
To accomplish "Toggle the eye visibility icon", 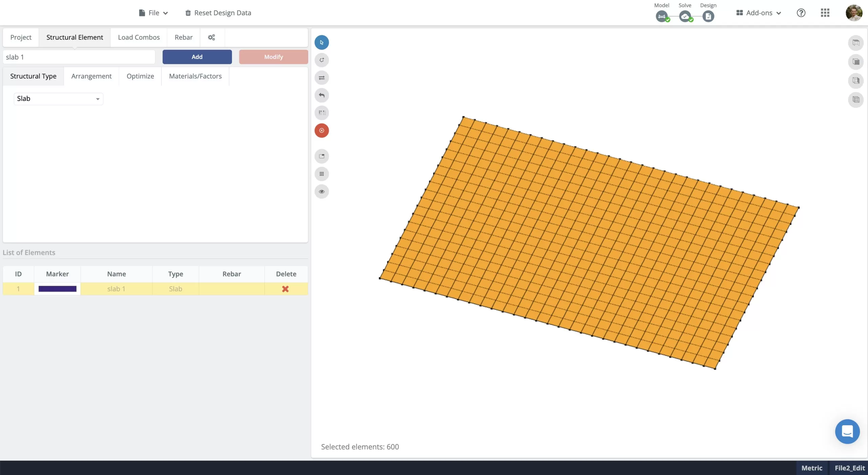I will tap(321, 191).
